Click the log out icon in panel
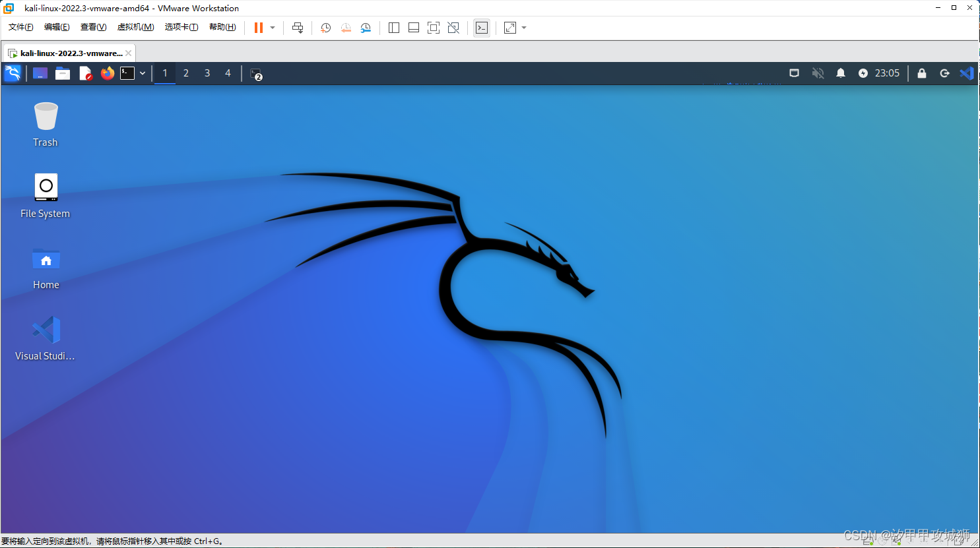Screen dimensions: 980x548 [x=944, y=73]
